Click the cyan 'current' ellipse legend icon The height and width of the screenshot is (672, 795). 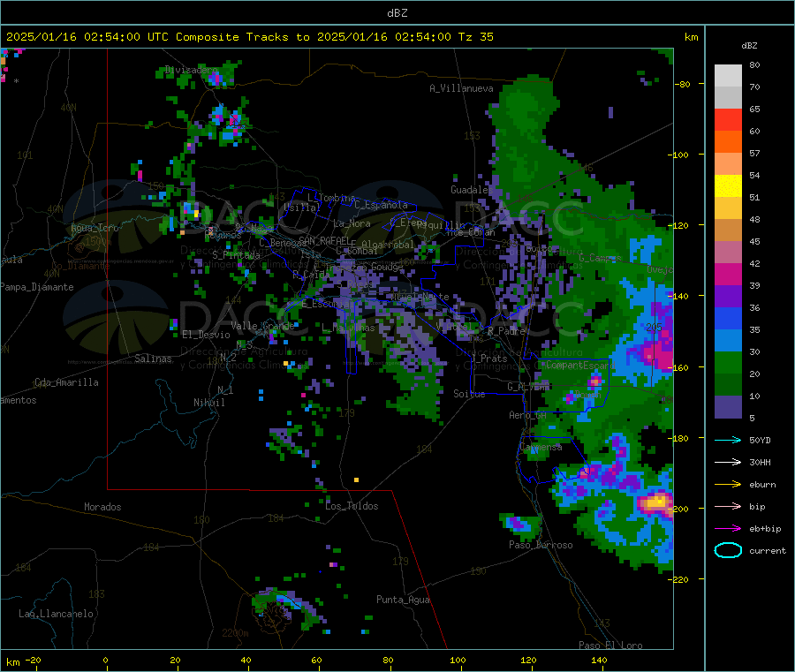tap(728, 550)
